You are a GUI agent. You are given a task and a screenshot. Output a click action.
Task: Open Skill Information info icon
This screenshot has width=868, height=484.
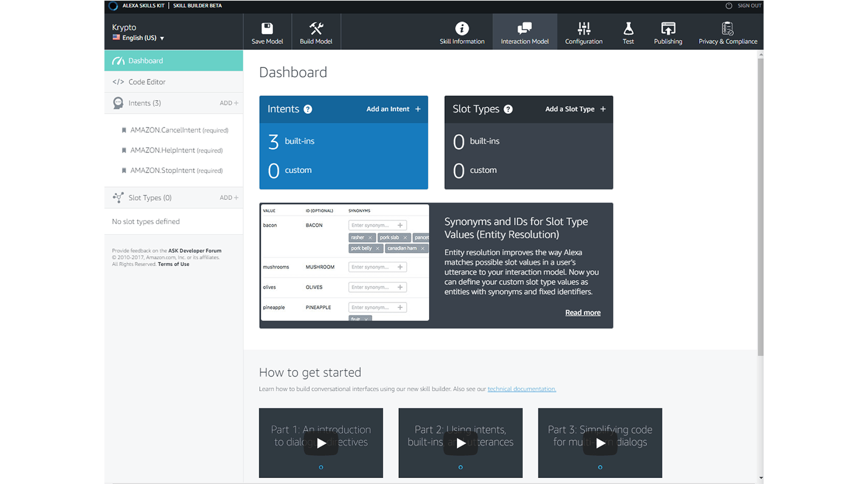462,28
